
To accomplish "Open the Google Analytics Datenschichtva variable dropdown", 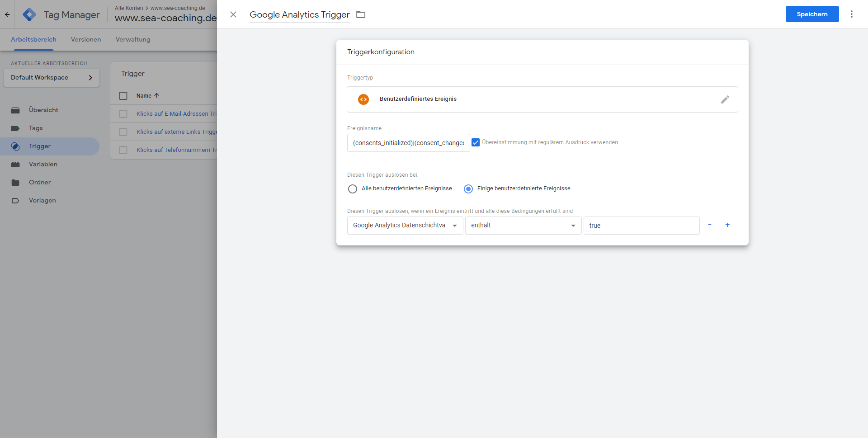I will coord(405,226).
